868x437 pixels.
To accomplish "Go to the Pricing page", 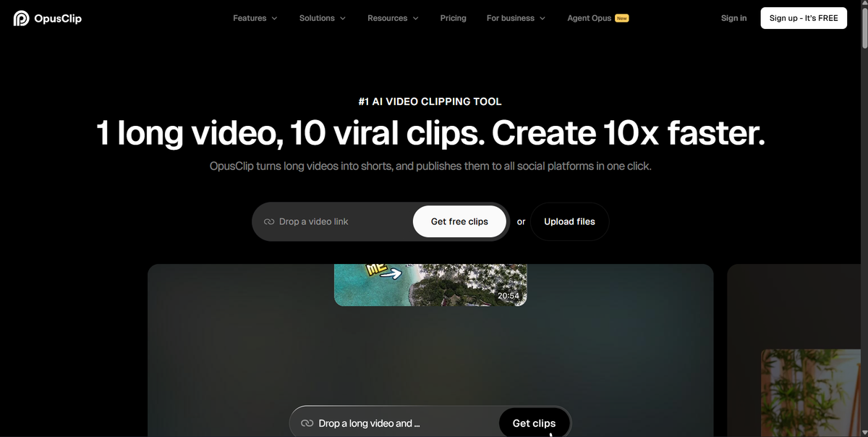I will [453, 18].
